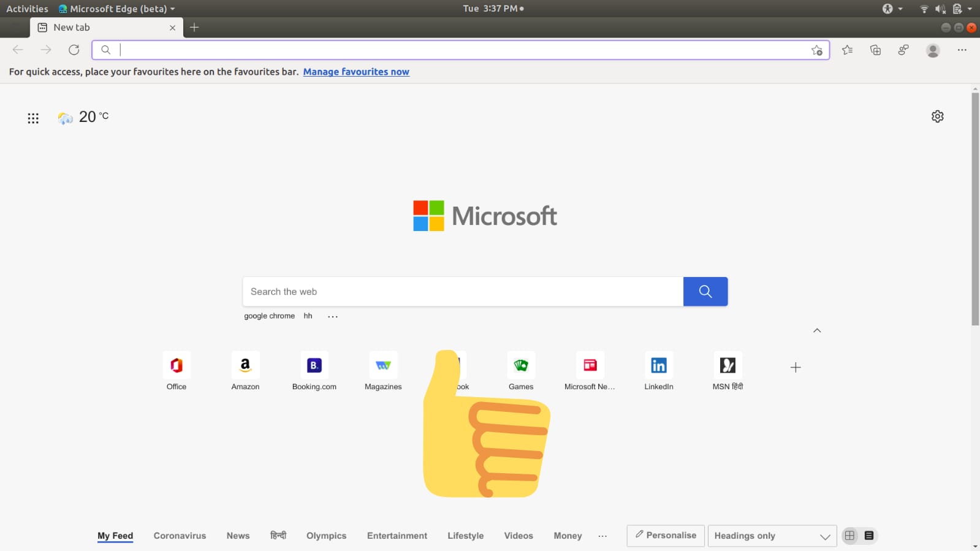The image size is (980, 551).
Task: Open the Magazines quick link
Action: (383, 371)
